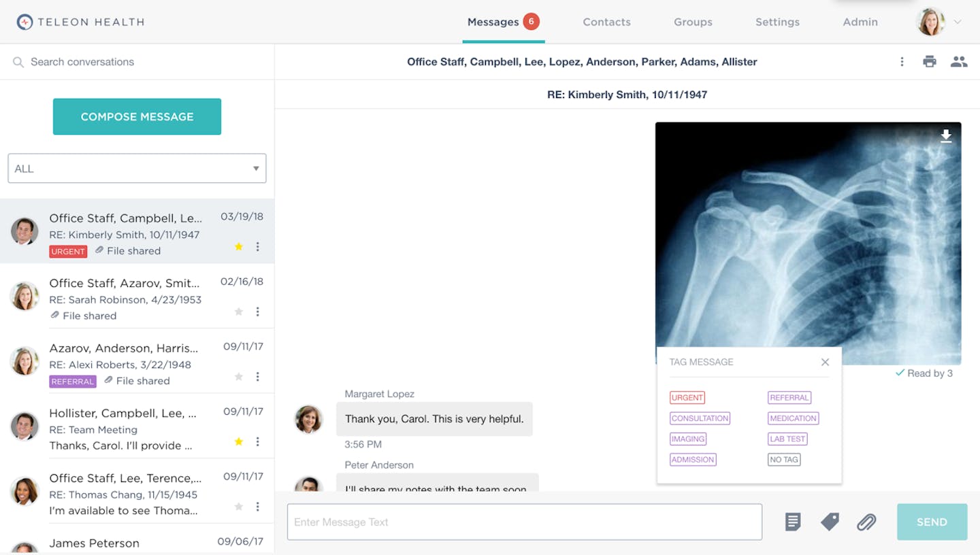The image size is (980, 555).
Task: Toggle star on Team Meeting conversation
Action: tap(239, 441)
